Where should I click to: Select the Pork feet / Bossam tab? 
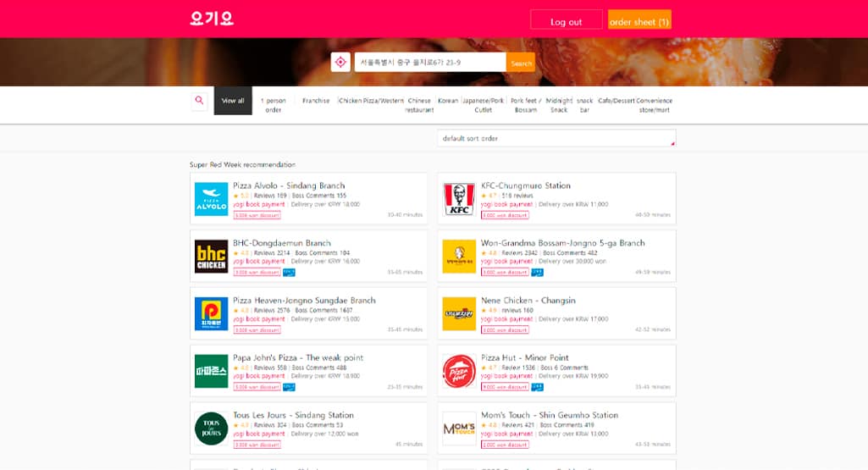[x=526, y=105]
